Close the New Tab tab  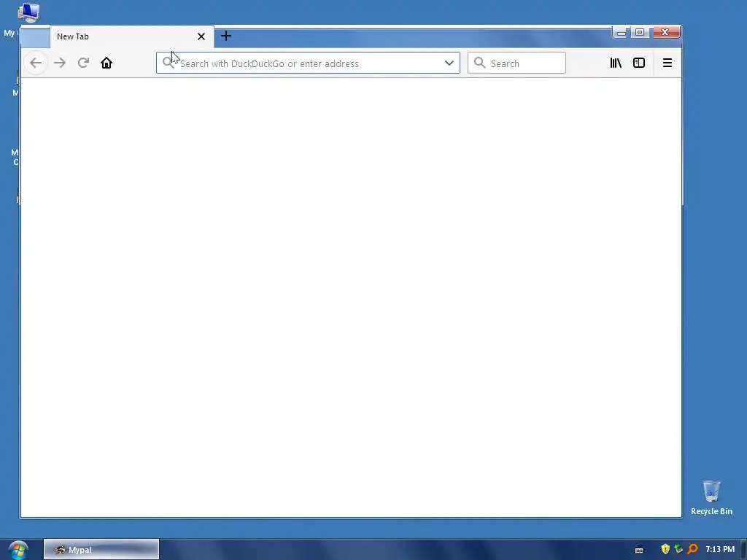[x=201, y=36]
